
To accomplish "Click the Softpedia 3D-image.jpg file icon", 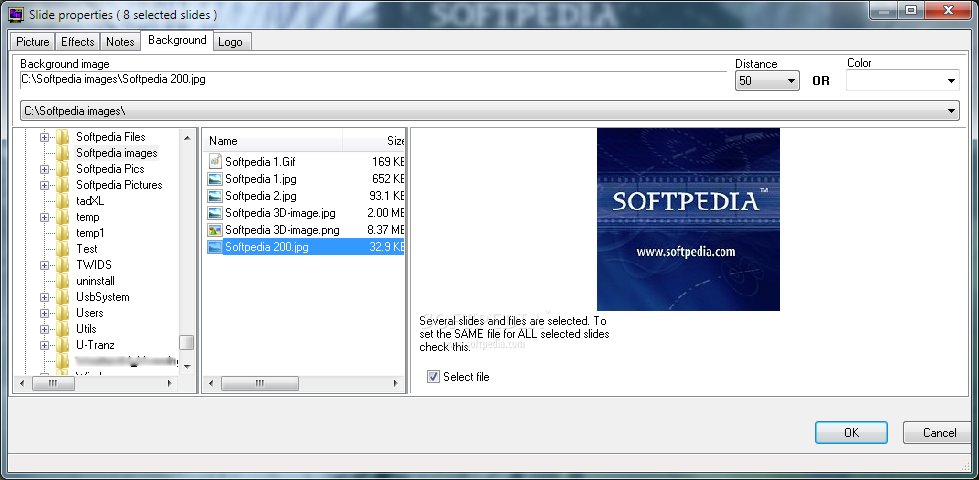I will coord(215,213).
